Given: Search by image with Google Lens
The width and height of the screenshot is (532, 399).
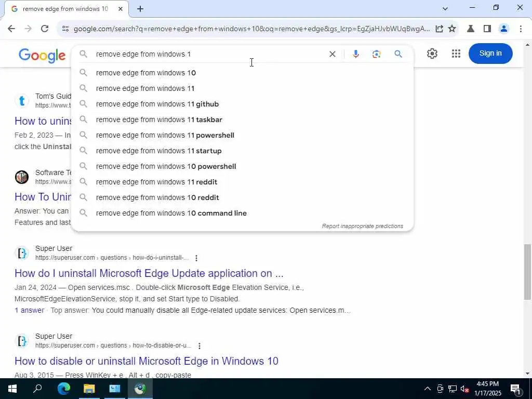Looking at the screenshot, I should 376,54.
